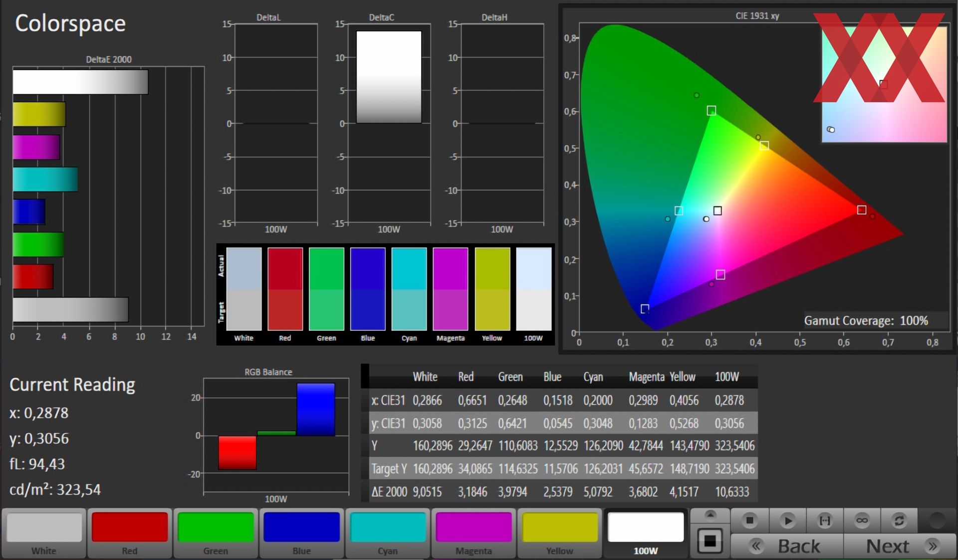Click the Magenta column header in the table
Image resolution: width=958 pixels, height=560 pixels.
pyautogui.click(x=646, y=377)
